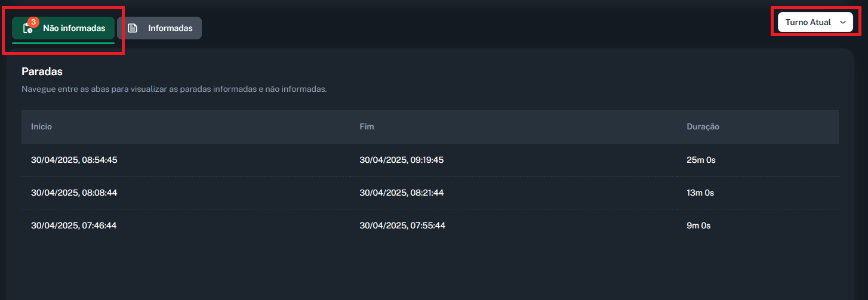Click the end time 09:19:45

pyautogui.click(x=402, y=160)
